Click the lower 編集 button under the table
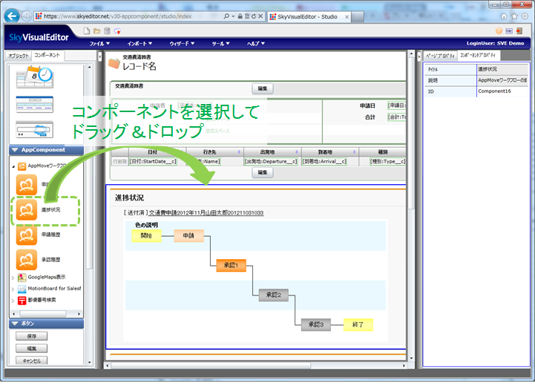 pyautogui.click(x=263, y=172)
